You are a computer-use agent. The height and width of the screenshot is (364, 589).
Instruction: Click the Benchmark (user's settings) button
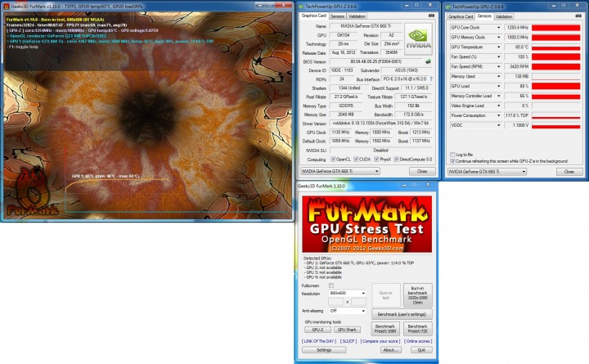coord(402,314)
